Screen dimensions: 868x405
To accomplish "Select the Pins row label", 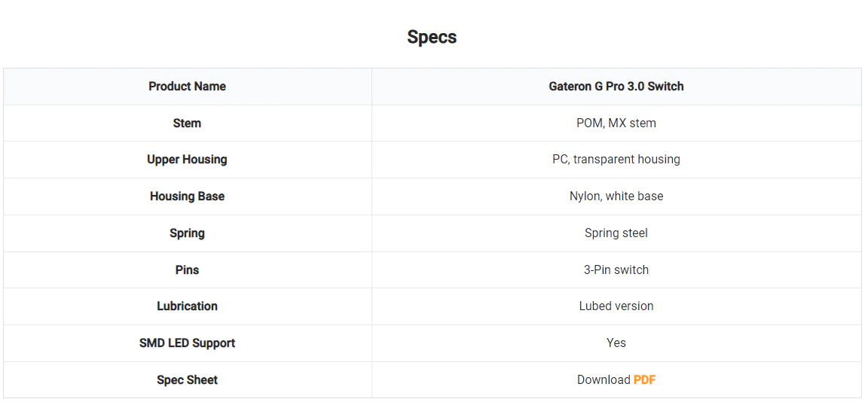I will (x=187, y=270).
